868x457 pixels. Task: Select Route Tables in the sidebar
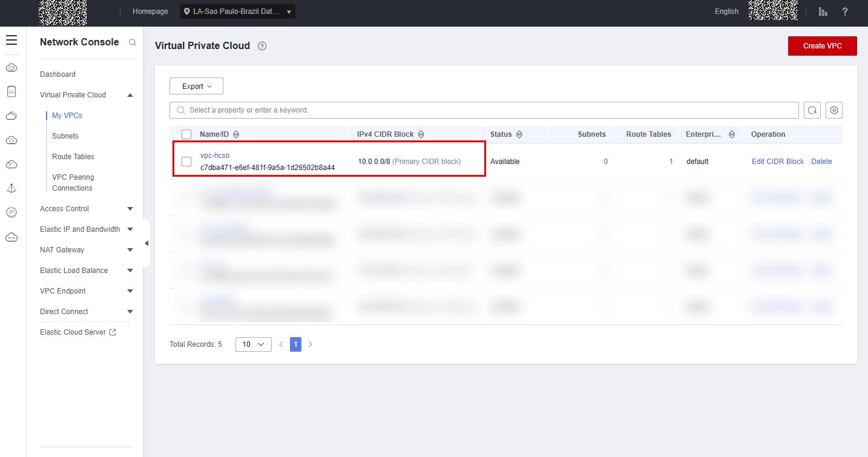click(73, 157)
